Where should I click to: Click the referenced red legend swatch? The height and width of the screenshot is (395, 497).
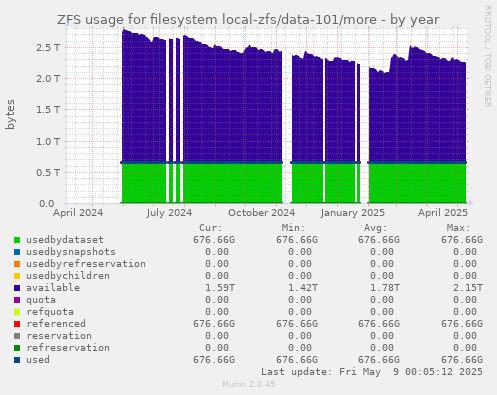pyautogui.click(x=17, y=324)
